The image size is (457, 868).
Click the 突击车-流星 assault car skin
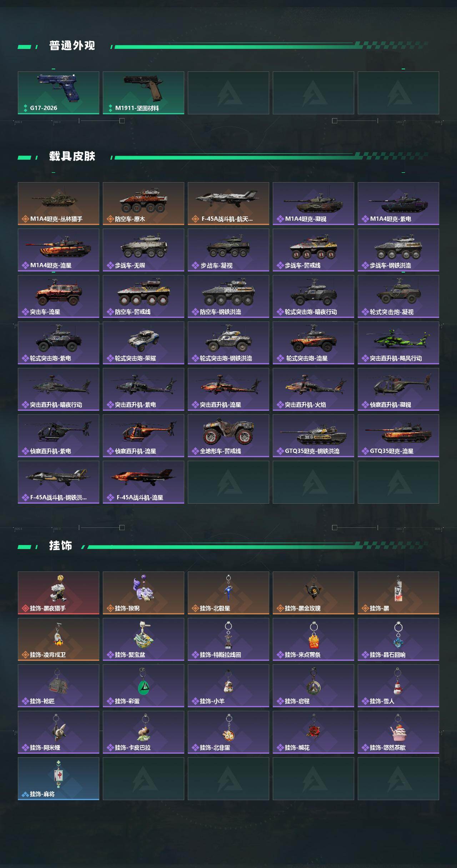pyautogui.click(x=59, y=296)
